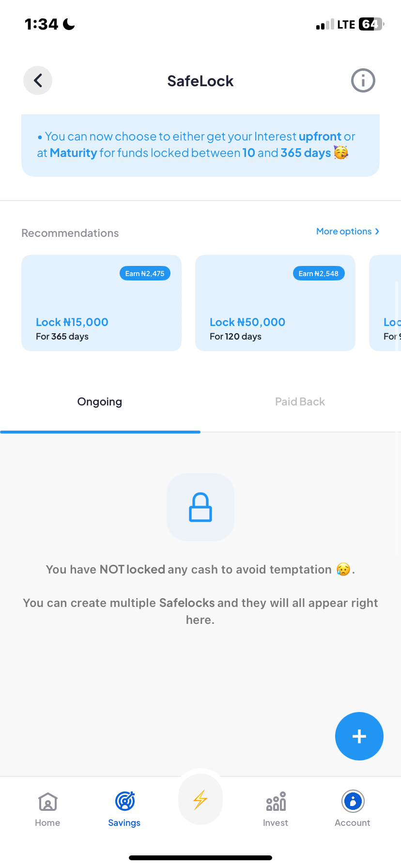The height and width of the screenshot is (868, 401).
Task: Expand the chevron beside More options
Action: coord(378,232)
